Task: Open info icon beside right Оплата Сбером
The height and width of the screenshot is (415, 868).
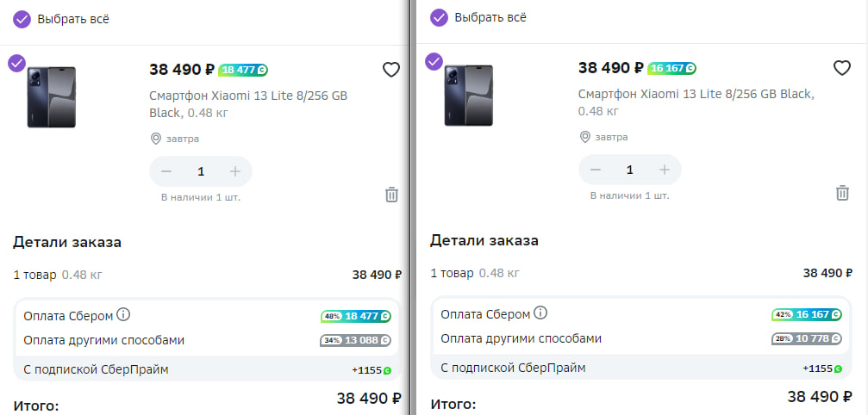Action: tap(540, 313)
